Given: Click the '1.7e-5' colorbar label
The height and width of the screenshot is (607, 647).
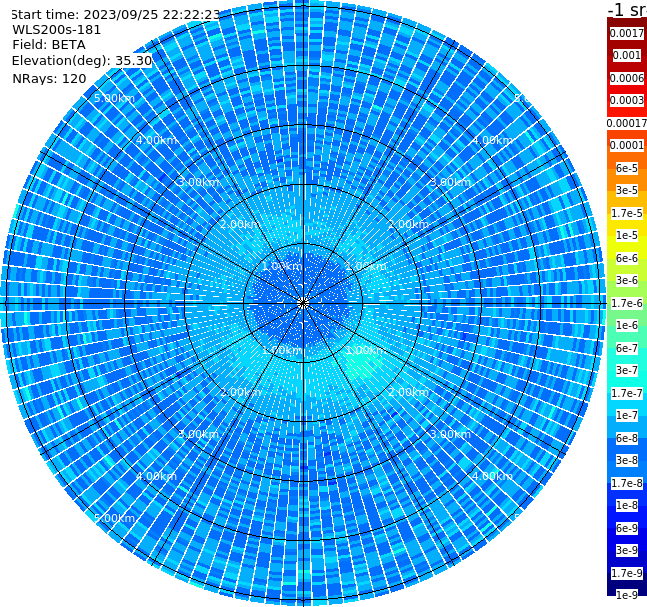Looking at the screenshot, I should [x=627, y=213].
